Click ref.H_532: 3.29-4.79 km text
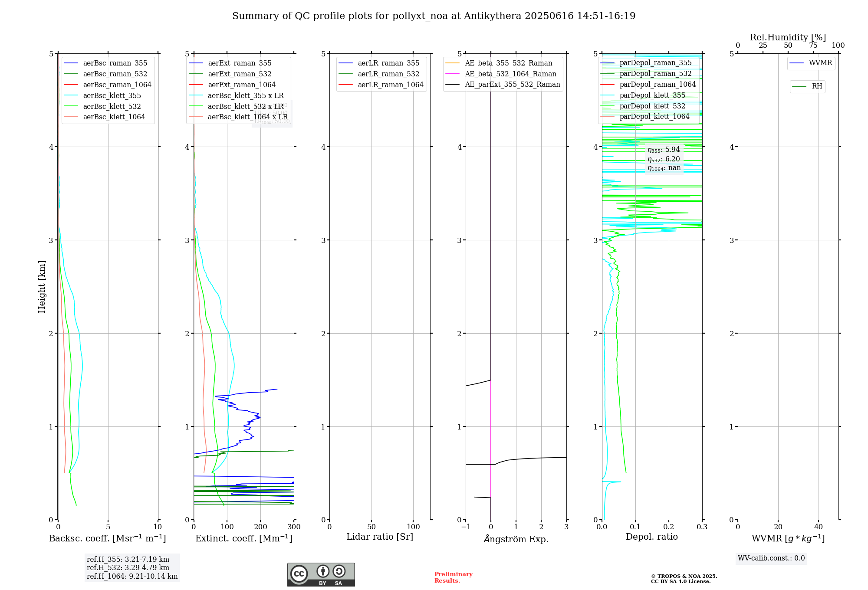Image resolution: width=868 pixels, height=590 pixels. (128, 568)
